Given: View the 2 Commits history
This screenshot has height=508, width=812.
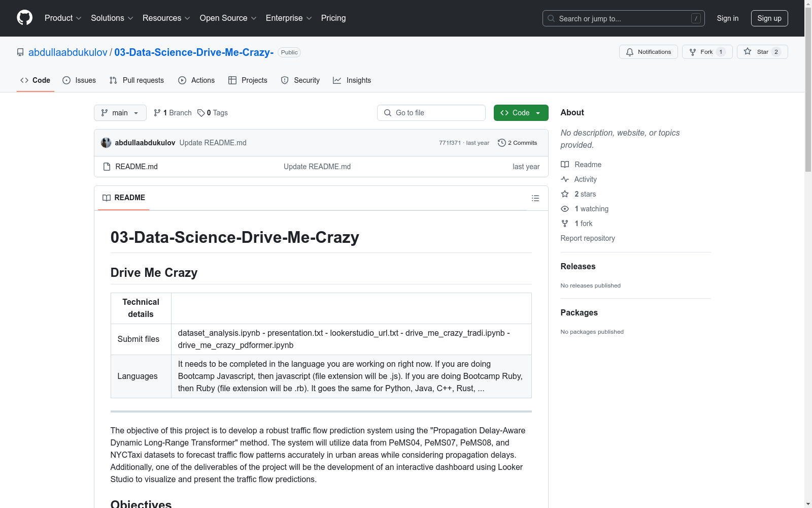Looking at the screenshot, I should pyautogui.click(x=518, y=143).
